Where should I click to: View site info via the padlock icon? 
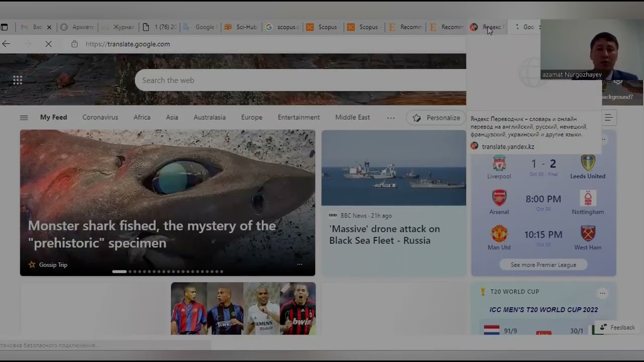(74, 44)
